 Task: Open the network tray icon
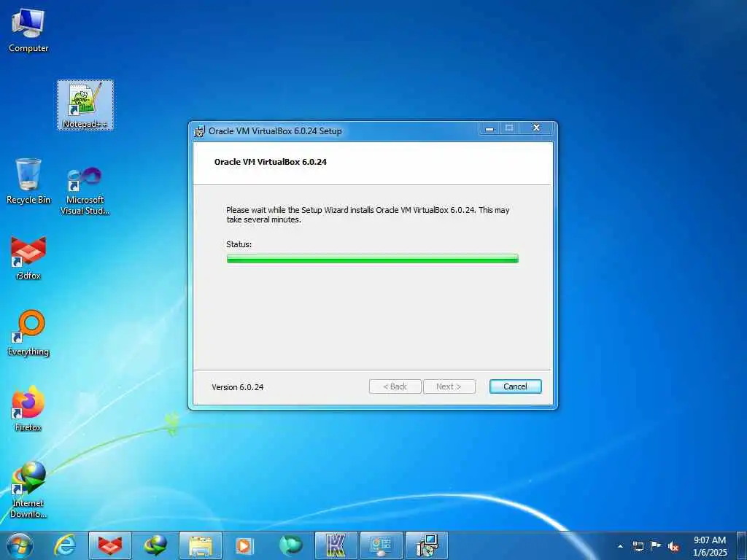click(x=638, y=546)
